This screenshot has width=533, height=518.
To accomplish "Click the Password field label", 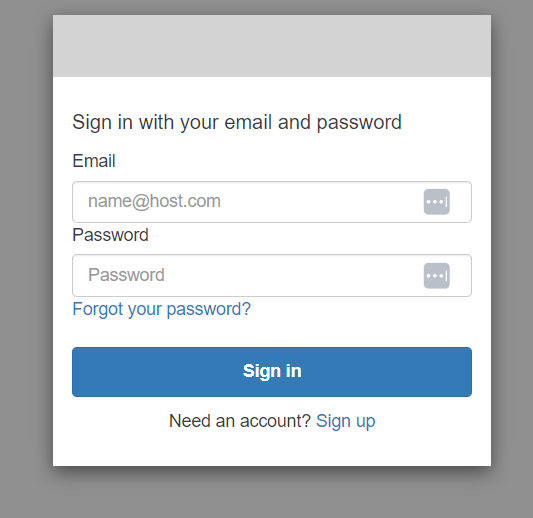I will (x=110, y=235).
